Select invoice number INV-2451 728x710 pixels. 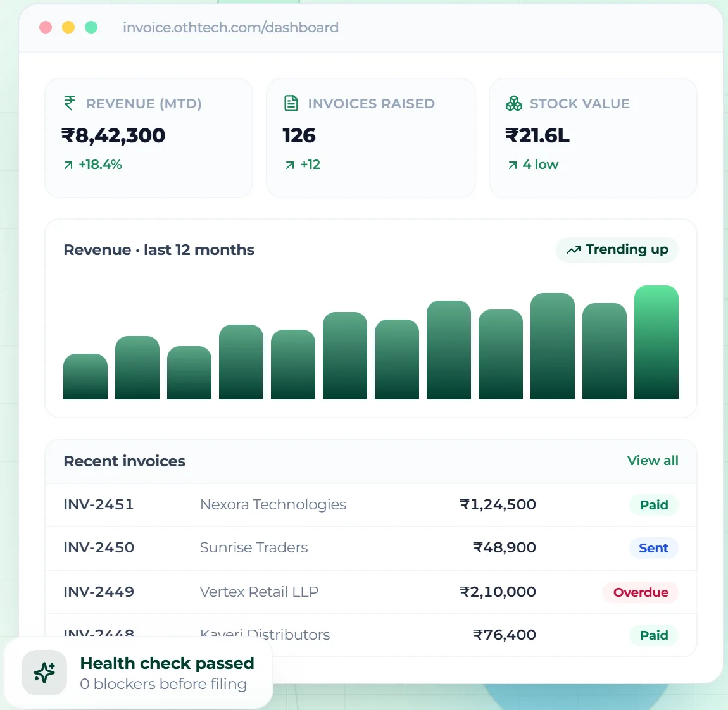click(x=98, y=504)
